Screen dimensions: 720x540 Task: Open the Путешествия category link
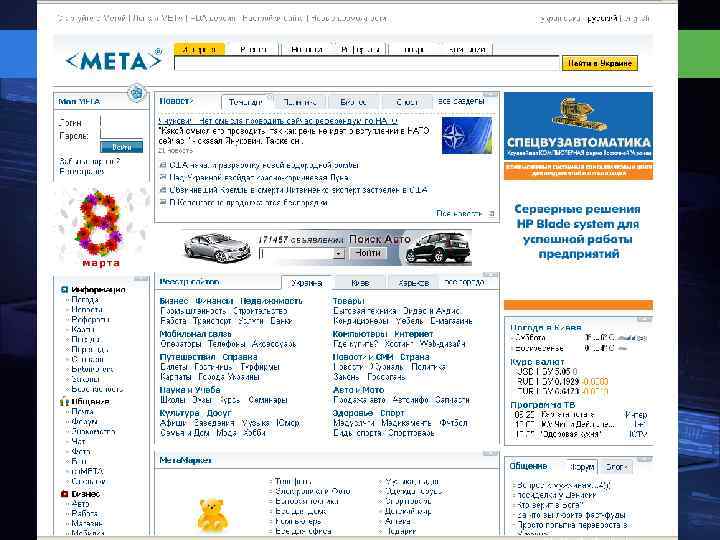pos(187,357)
